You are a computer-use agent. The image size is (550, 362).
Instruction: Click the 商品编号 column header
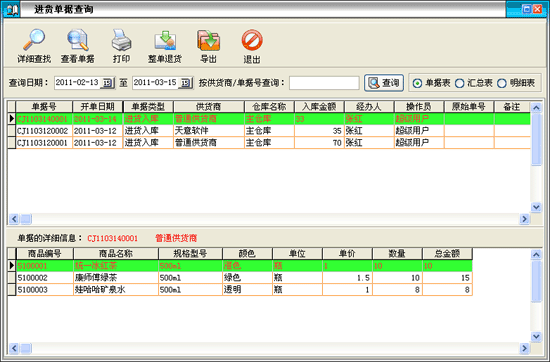point(45,254)
